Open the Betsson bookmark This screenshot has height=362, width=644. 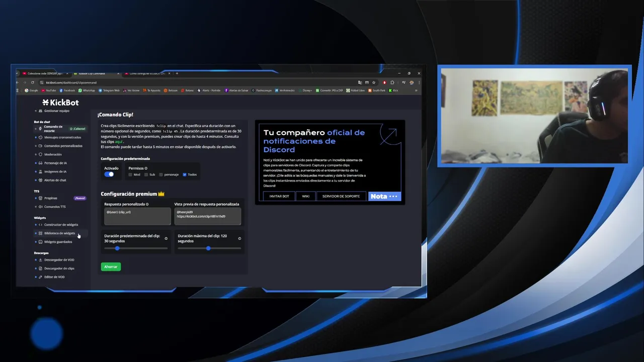tap(171, 90)
